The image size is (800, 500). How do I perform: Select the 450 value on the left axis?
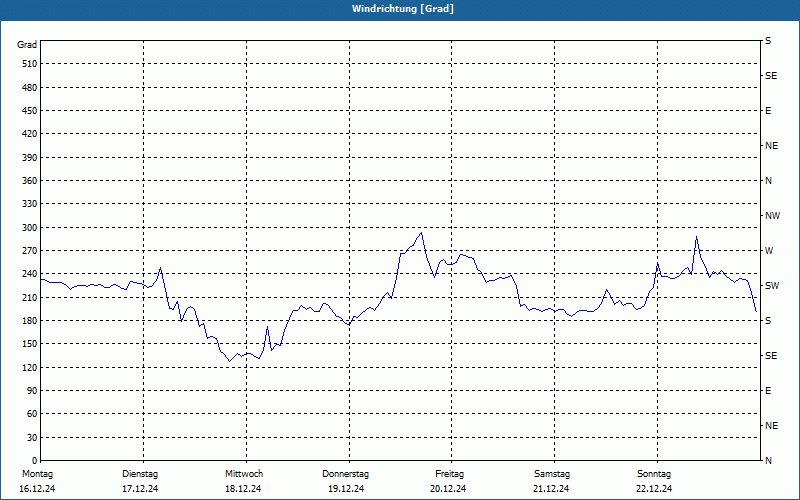point(30,111)
